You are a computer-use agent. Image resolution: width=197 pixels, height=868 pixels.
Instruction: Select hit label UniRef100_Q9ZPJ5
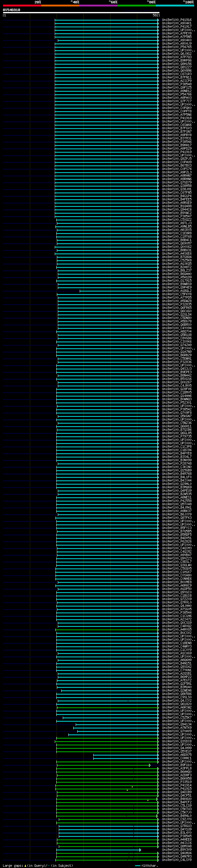177,159
